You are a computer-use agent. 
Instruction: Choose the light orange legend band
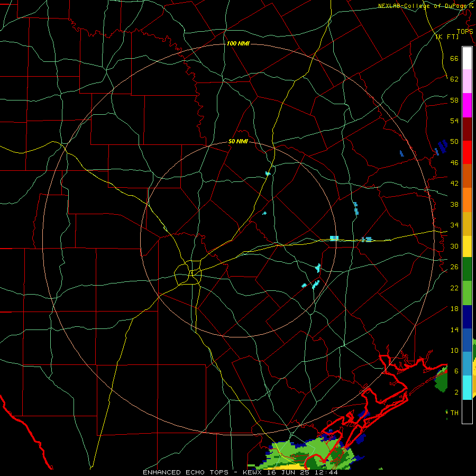(x=467, y=200)
